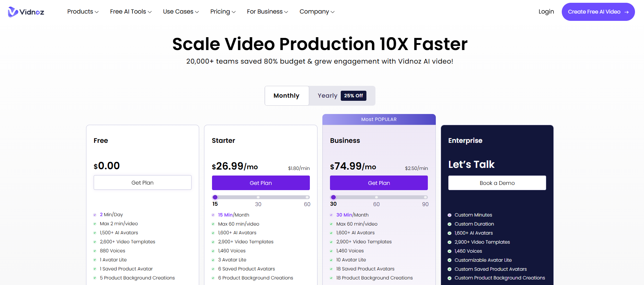644x285 pixels.
Task: Get the Starter plan
Action: pos(261,183)
